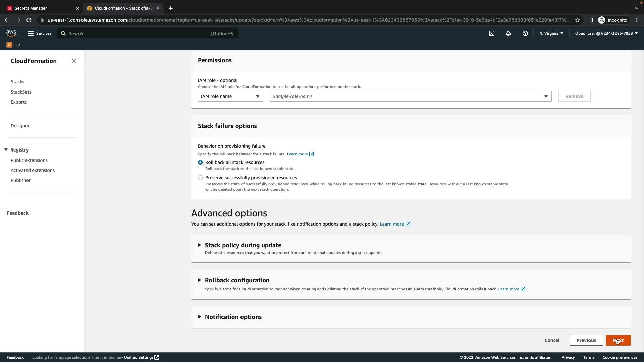Bookmark this page with star icon

[578, 20]
